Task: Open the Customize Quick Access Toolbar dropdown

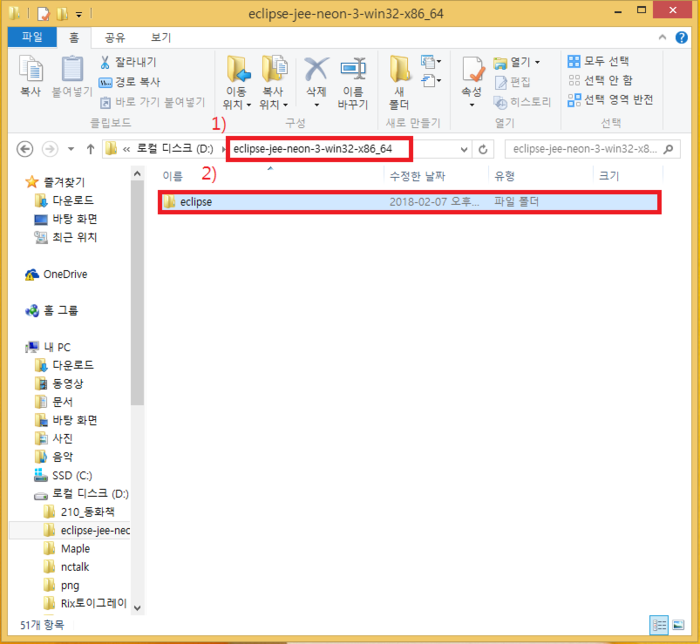Action: 79,15
